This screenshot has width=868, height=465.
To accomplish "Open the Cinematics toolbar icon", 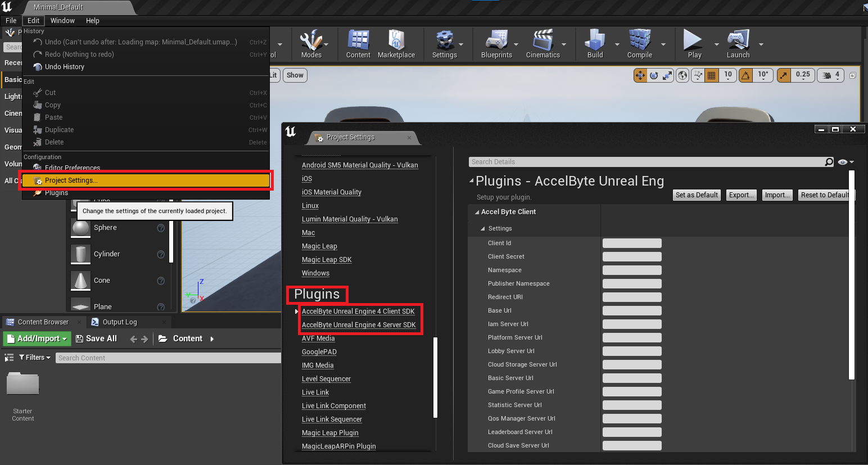I will tap(543, 44).
